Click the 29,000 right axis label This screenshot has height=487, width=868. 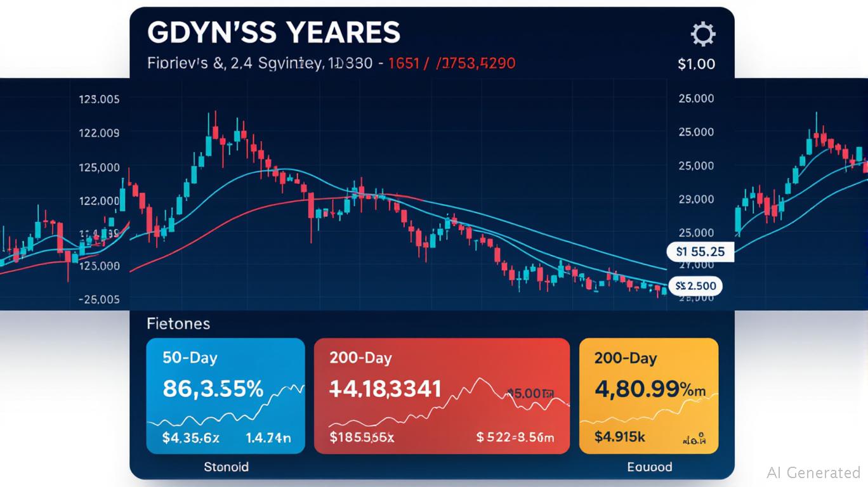click(x=696, y=199)
